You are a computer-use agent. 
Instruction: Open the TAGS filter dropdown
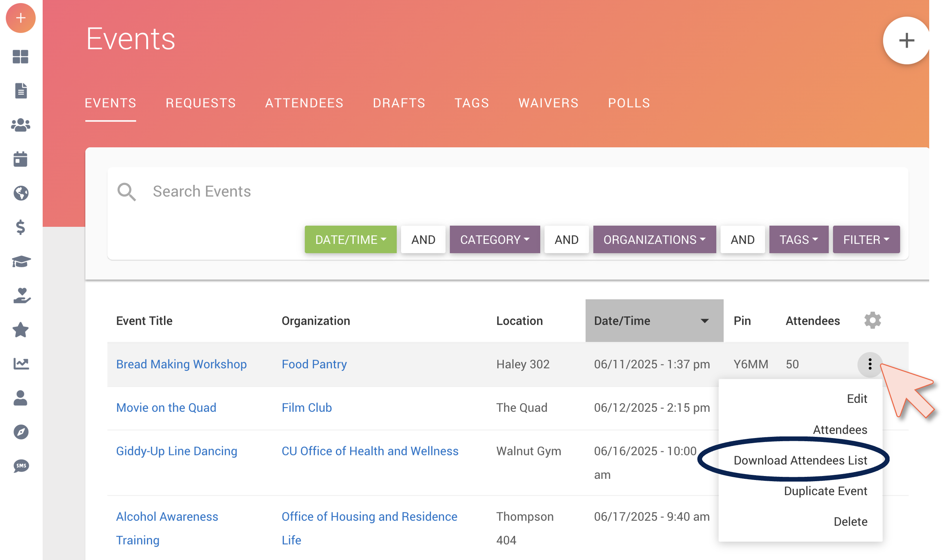point(798,240)
